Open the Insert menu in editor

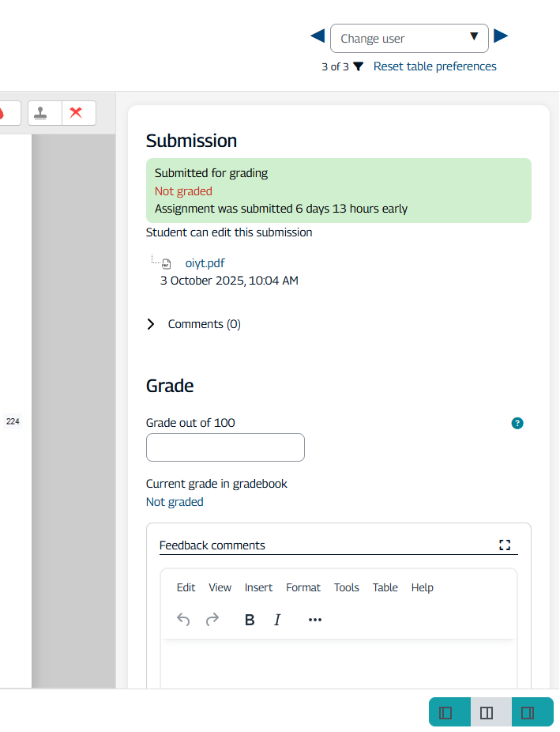[x=258, y=587]
